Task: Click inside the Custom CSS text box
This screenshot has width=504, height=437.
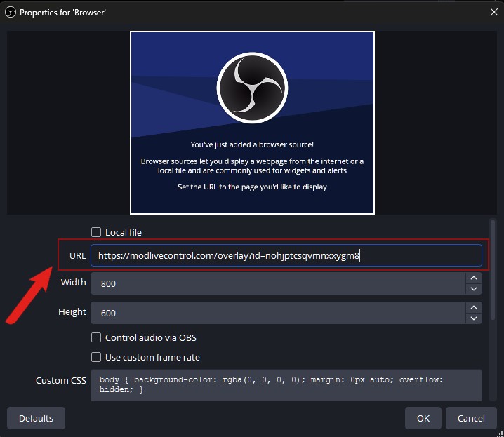Action: pyautogui.click(x=286, y=385)
